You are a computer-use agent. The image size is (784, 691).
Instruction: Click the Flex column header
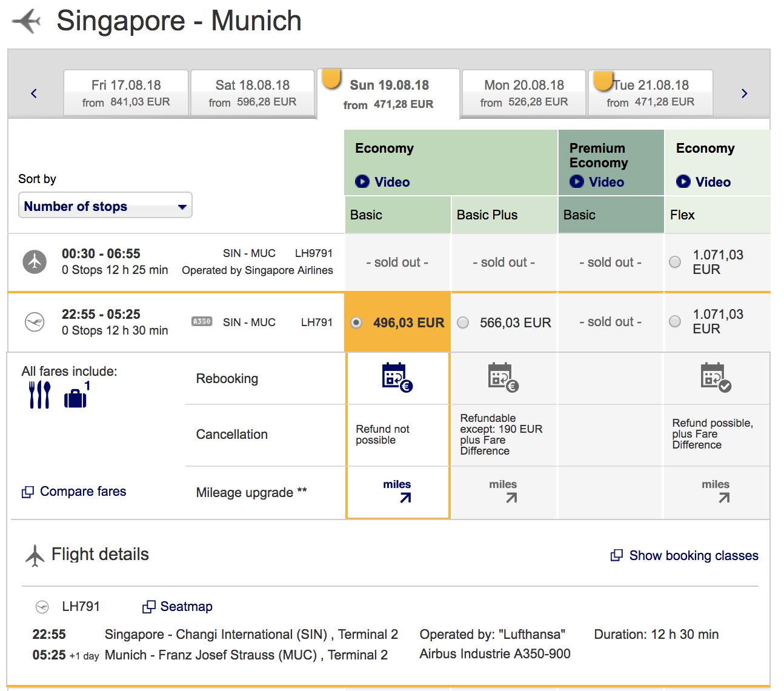tap(717, 215)
